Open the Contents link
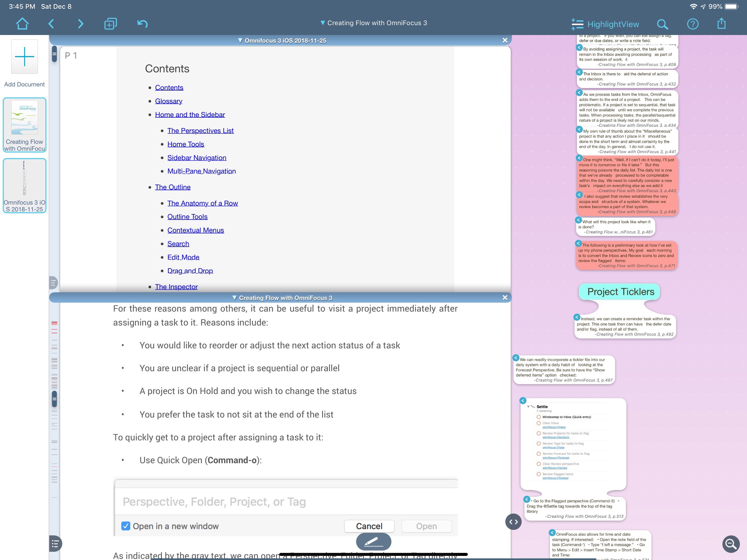Image resolution: width=747 pixels, height=560 pixels. 169,87
